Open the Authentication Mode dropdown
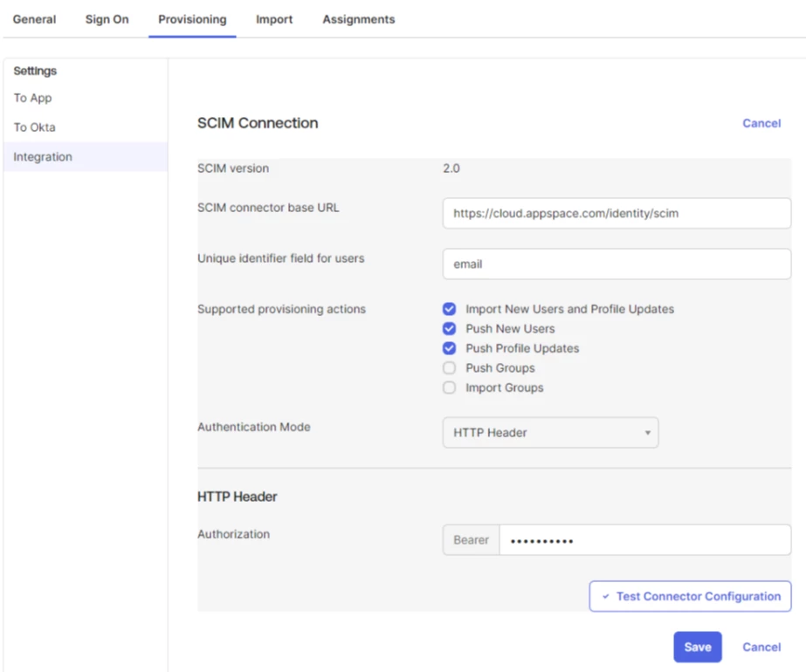806x672 pixels. [x=550, y=433]
